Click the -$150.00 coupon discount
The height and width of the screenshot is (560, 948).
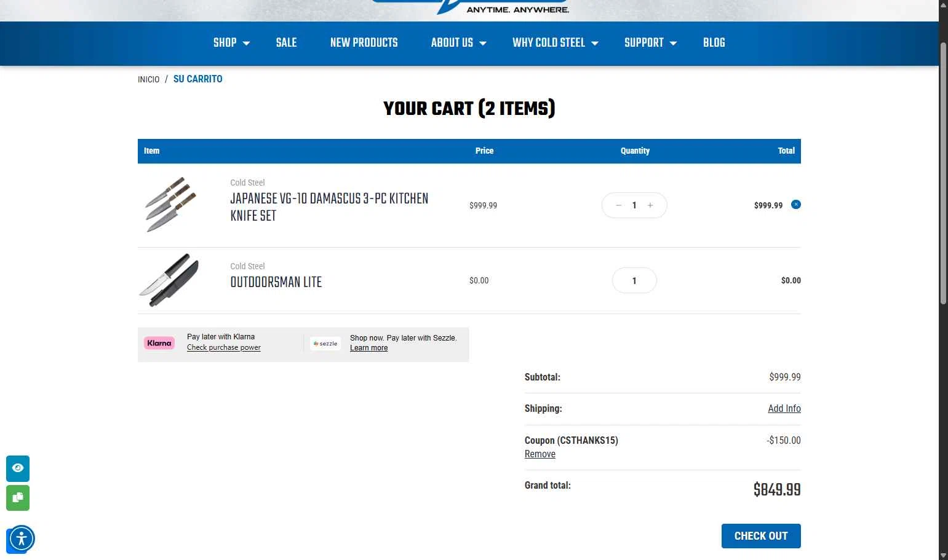[784, 441]
